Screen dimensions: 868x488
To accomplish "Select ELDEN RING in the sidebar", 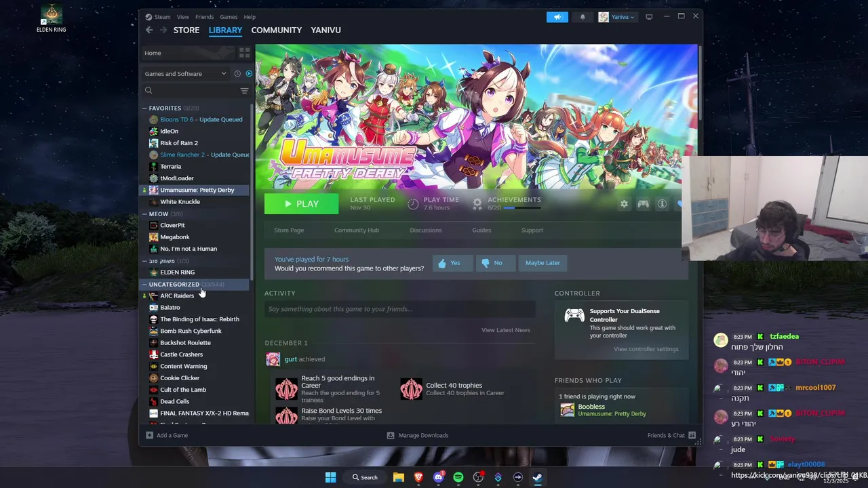I will 177,272.
